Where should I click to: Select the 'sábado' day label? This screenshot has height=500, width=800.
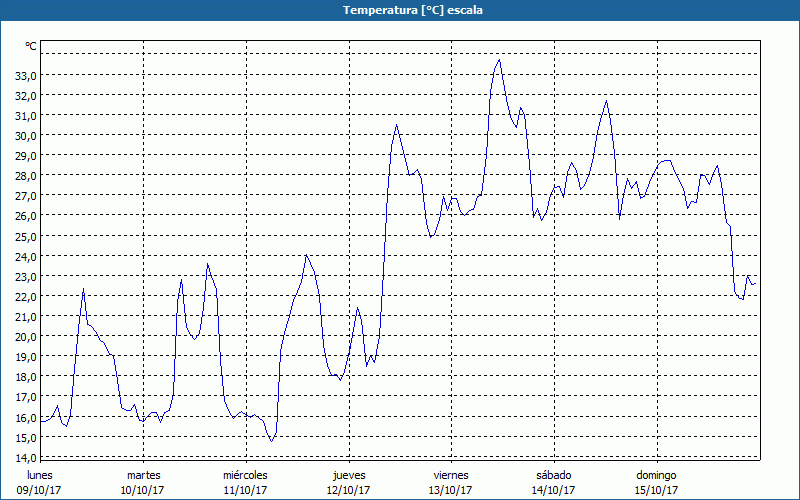point(554,475)
